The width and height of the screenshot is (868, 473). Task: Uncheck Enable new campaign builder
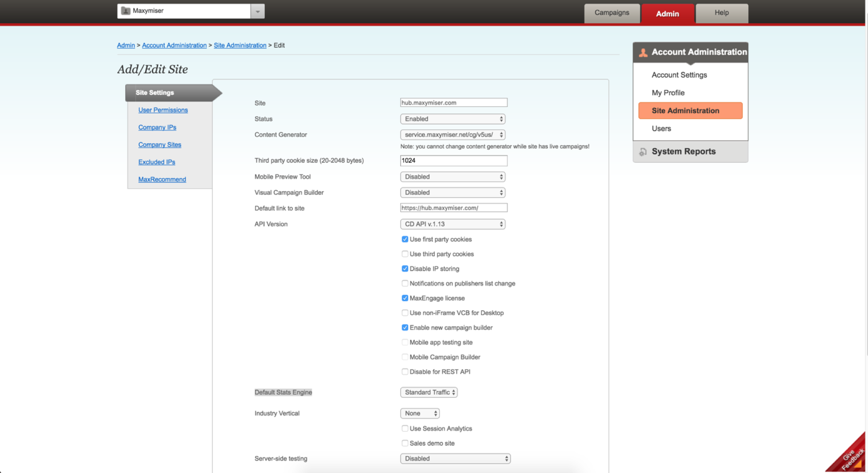pyautogui.click(x=405, y=327)
